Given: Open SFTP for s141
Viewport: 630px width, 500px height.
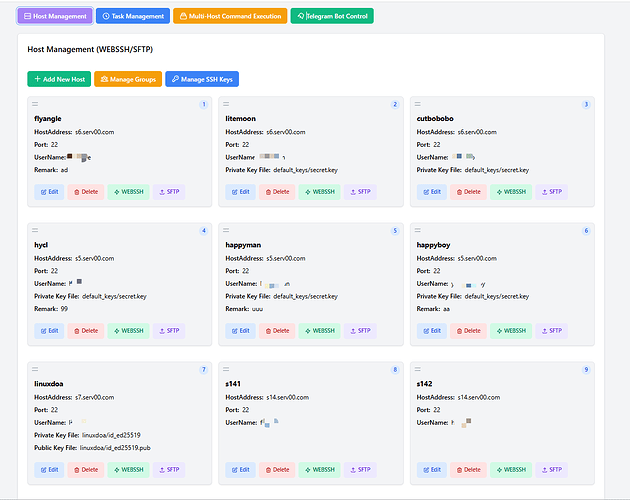Looking at the screenshot, I should 360,470.
